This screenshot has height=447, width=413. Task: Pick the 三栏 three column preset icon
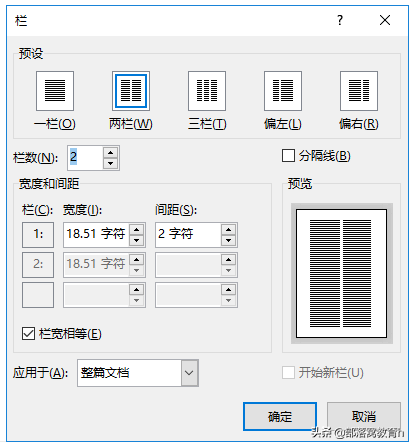(x=207, y=91)
